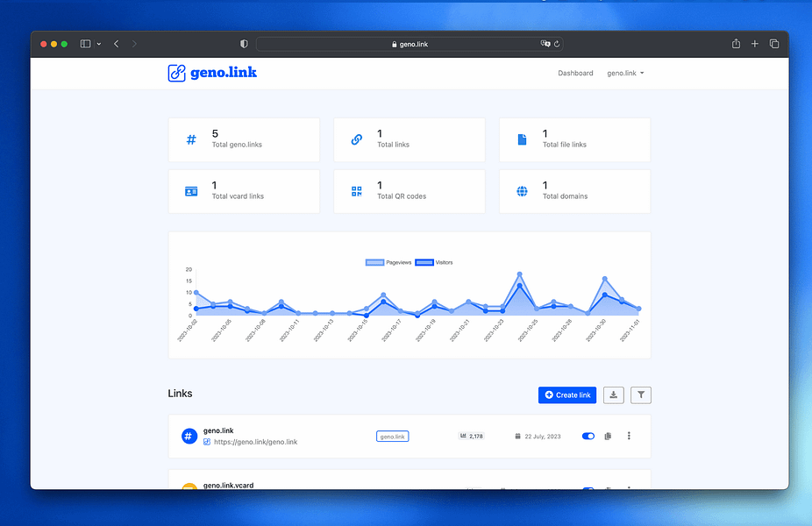The image size is (812, 526).
Task: Go back with Safari back arrow
Action: pos(117,44)
